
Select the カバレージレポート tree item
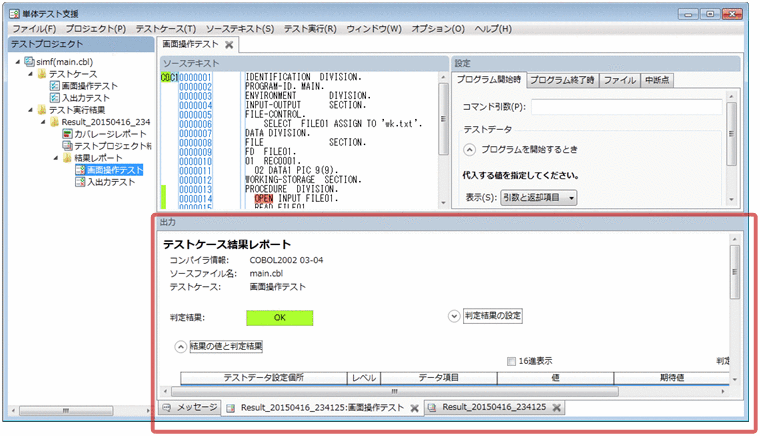pyautogui.click(x=110, y=134)
